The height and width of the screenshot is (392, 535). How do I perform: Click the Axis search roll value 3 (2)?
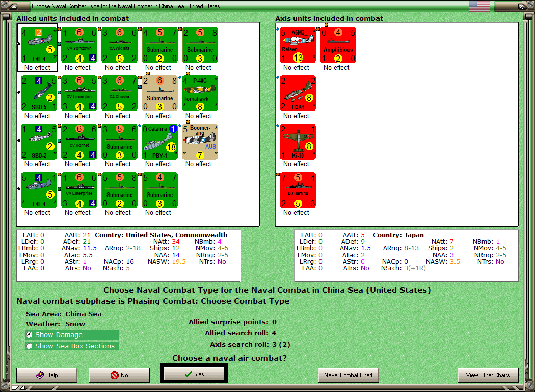pos(281,345)
